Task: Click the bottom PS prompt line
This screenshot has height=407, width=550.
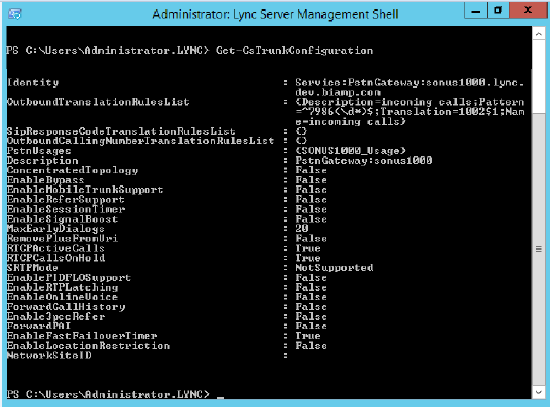Action: 115,394
